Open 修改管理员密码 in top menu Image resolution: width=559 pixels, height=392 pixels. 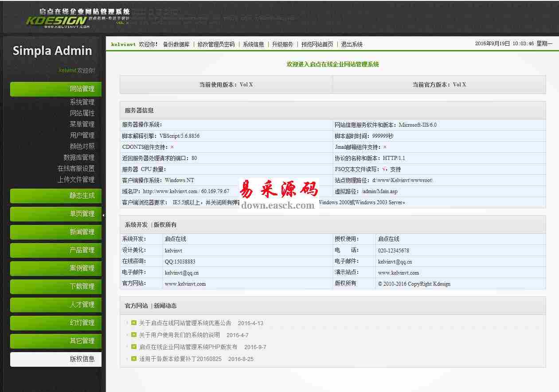[x=216, y=44]
